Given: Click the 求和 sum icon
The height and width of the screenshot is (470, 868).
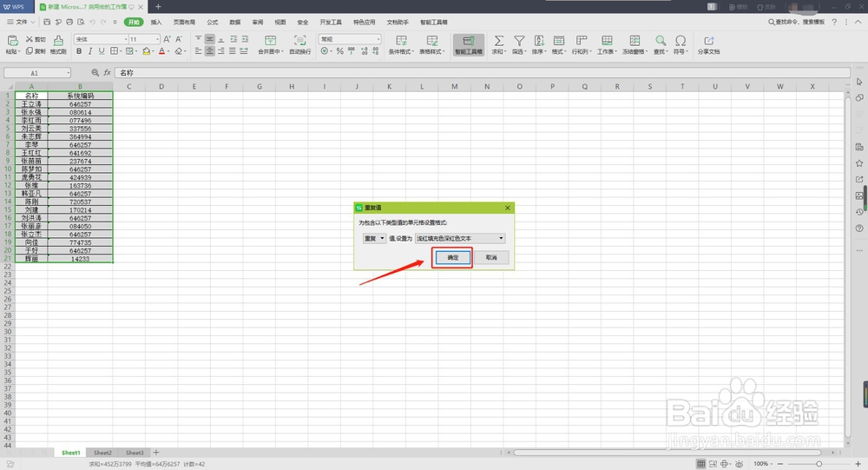Looking at the screenshot, I should (498, 41).
